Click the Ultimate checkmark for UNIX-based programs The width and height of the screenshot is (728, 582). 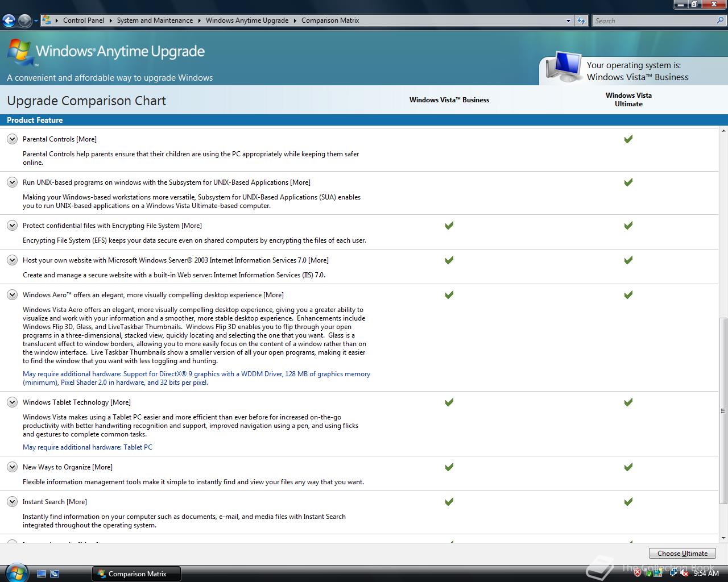click(x=628, y=182)
